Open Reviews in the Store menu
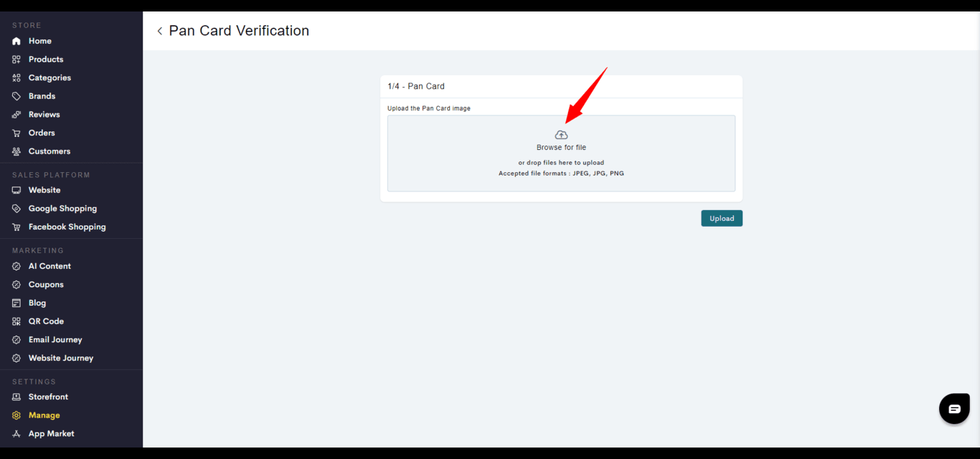980x459 pixels. 44,115
